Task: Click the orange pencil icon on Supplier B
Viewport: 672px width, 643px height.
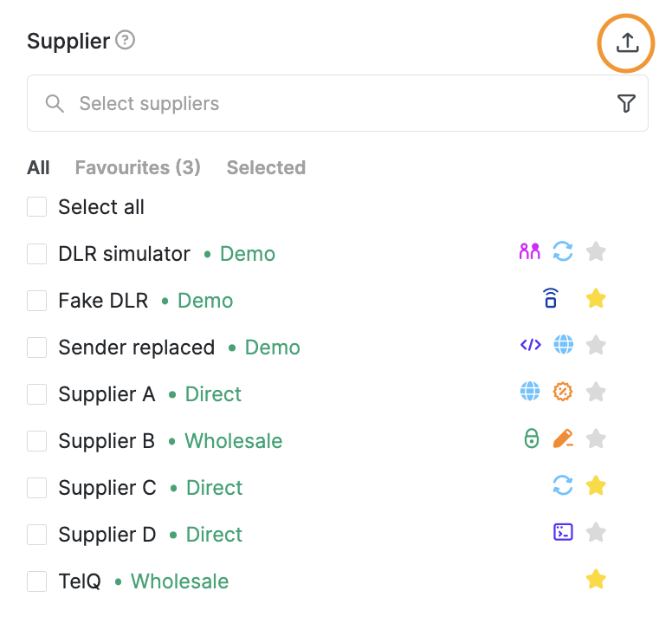Action: (563, 438)
